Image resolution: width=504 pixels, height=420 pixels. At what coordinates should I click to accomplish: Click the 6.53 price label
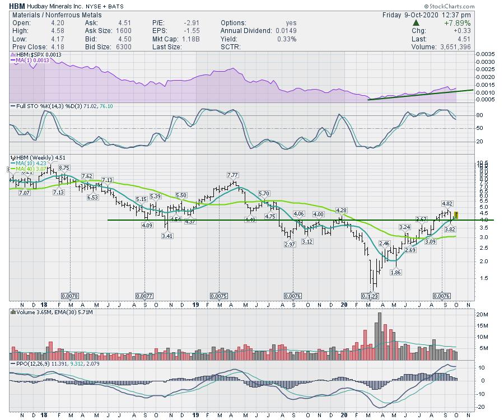click(92, 197)
